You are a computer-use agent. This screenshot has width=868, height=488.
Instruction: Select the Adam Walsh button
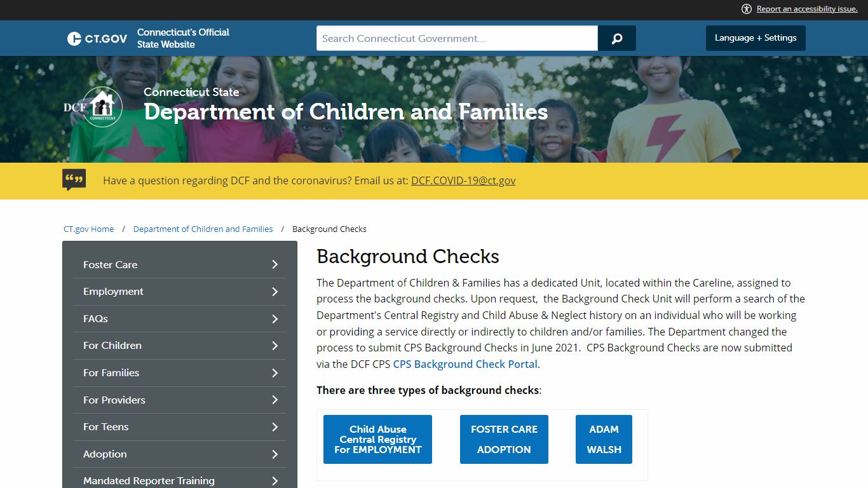pos(604,439)
